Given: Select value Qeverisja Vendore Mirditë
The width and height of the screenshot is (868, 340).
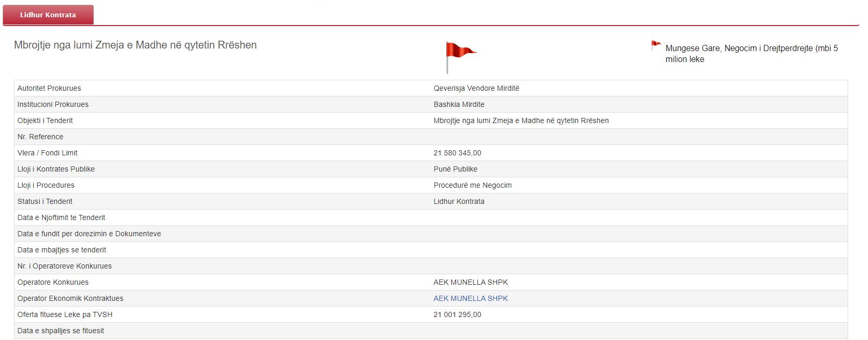Looking at the screenshot, I should coord(476,88).
